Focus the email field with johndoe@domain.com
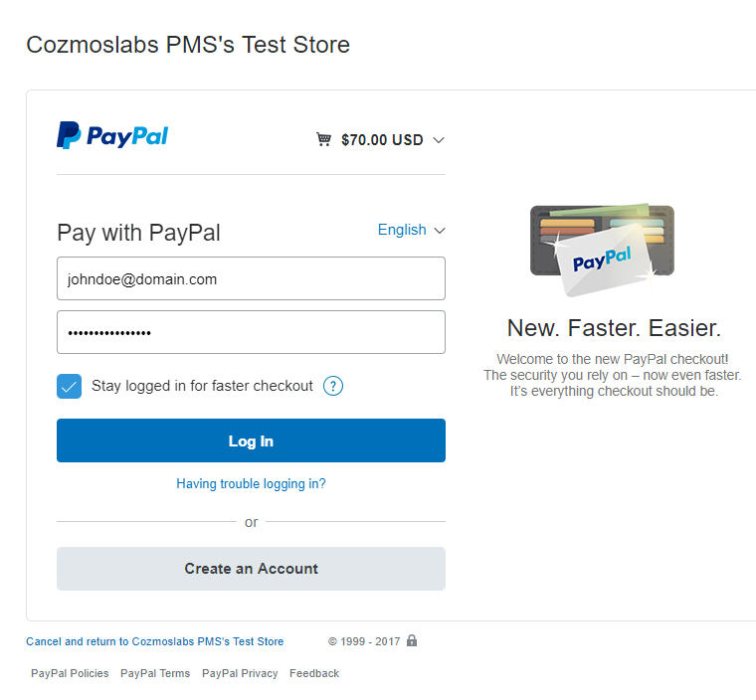 (x=251, y=278)
